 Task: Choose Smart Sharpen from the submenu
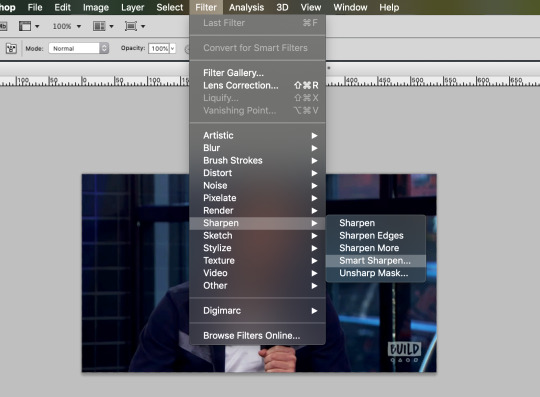click(x=375, y=261)
